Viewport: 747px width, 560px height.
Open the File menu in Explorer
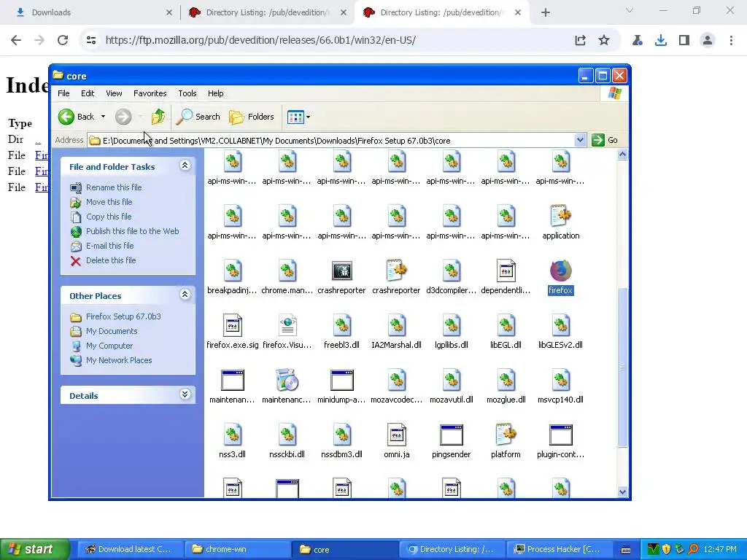63,93
